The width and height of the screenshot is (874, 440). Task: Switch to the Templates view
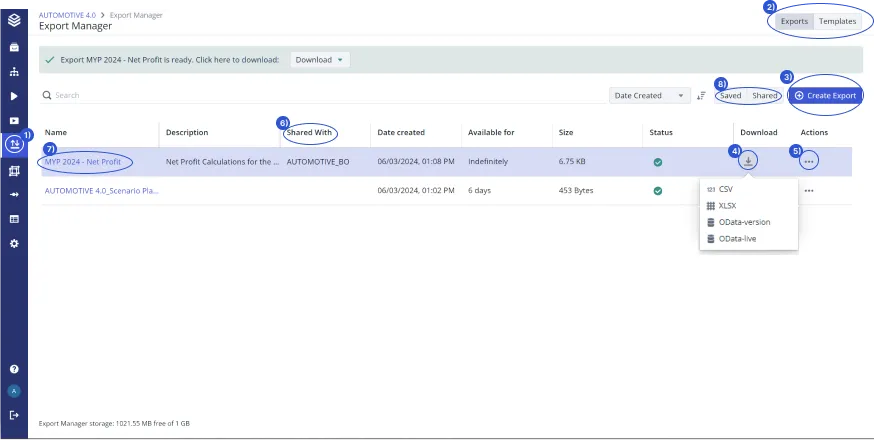[837, 21]
